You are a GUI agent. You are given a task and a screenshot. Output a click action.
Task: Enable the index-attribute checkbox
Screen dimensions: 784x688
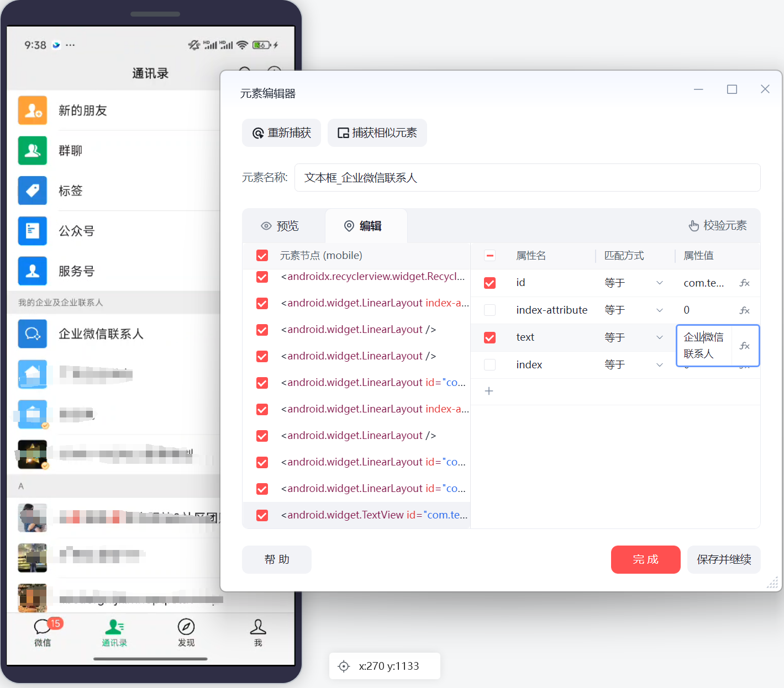pyautogui.click(x=490, y=310)
